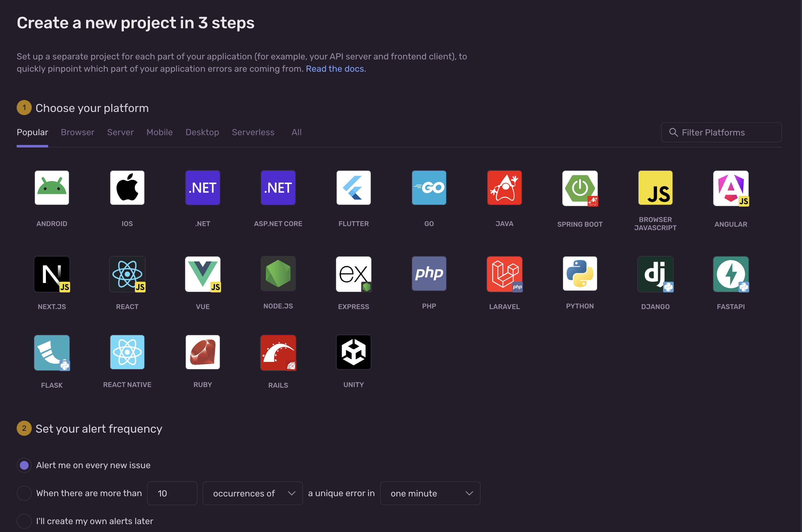Screen dimensions: 802x532
Task: Select the FastAPI platform icon
Action: coord(730,274)
